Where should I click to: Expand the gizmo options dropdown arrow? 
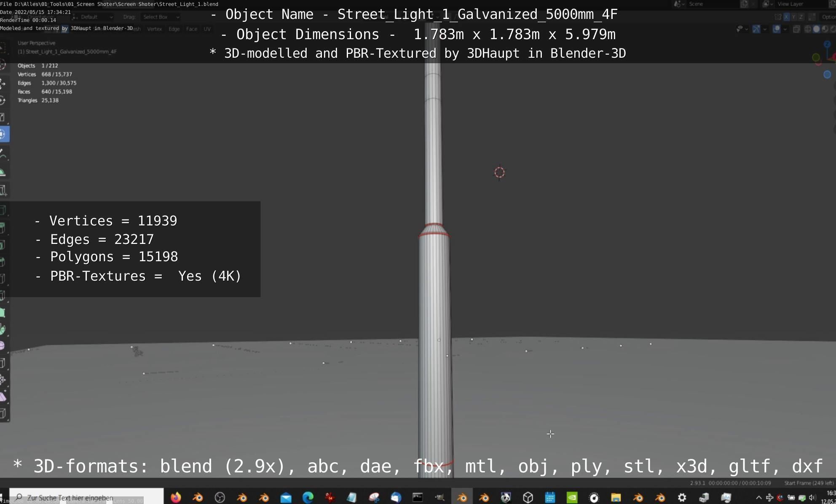765,29
